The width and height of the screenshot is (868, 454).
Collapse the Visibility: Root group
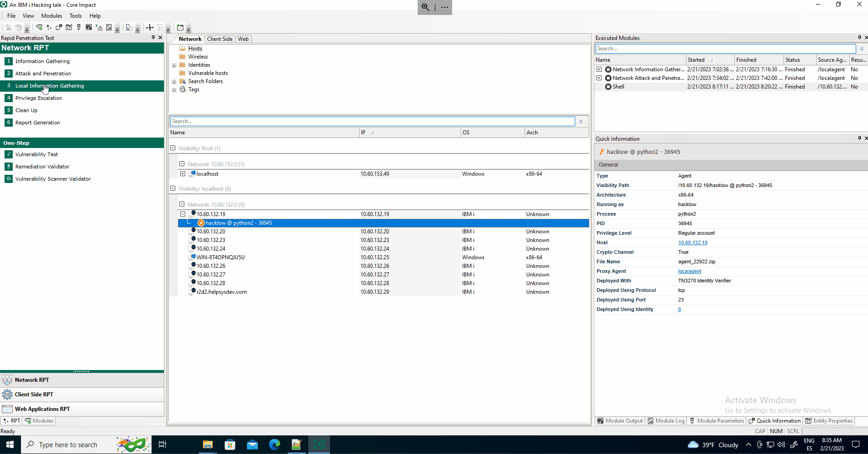click(173, 148)
